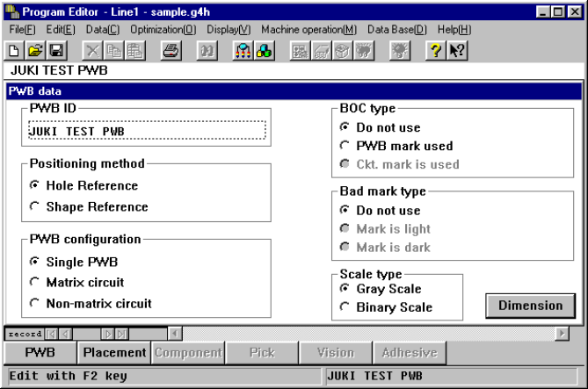Open the Data Base(D) menu
Screen dimensions: 588x389
pyautogui.click(x=397, y=30)
